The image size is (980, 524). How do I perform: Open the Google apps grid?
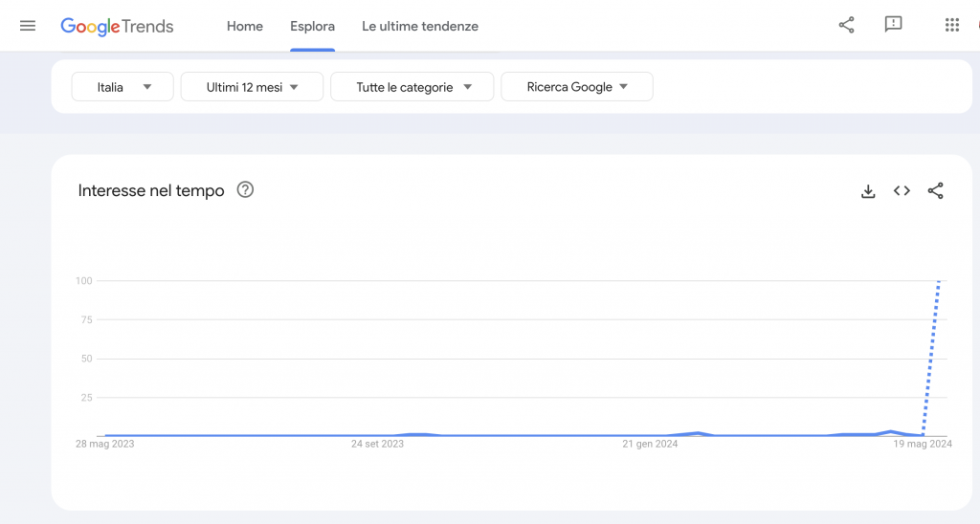coord(952,25)
